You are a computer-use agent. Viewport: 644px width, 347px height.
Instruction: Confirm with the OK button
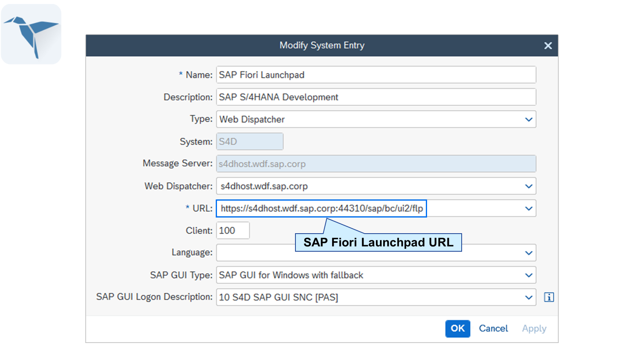tap(458, 329)
